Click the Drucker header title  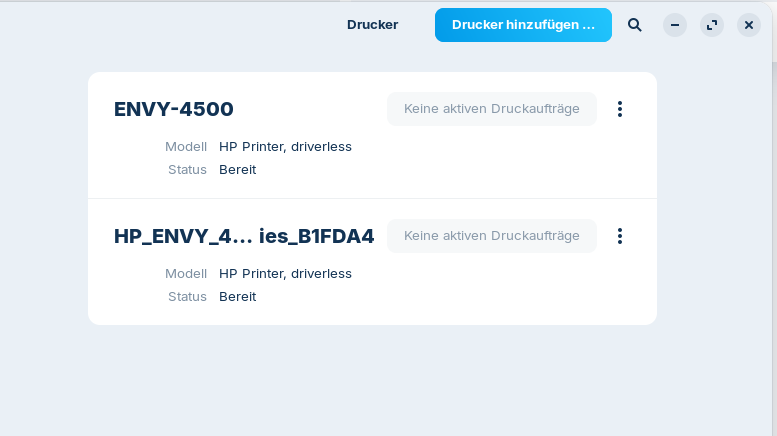[372, 25]
